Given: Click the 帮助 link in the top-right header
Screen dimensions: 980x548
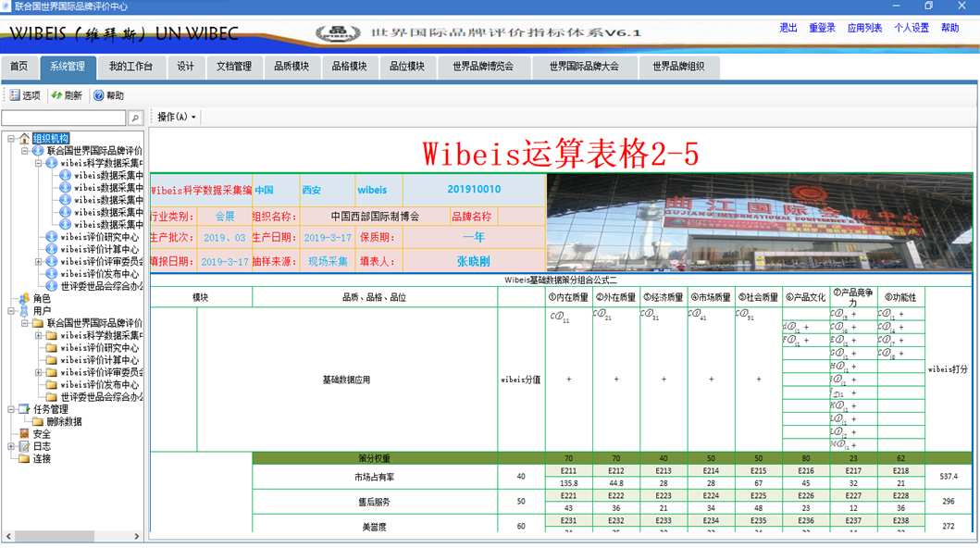Looking at the screenshot, I should (950, 28).
